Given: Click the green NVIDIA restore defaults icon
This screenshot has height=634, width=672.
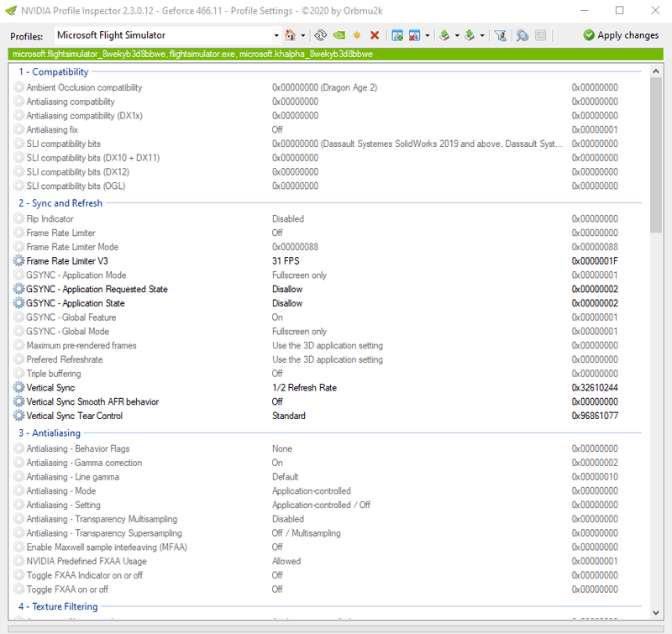Looking at the screenshot, I should 339,35.
